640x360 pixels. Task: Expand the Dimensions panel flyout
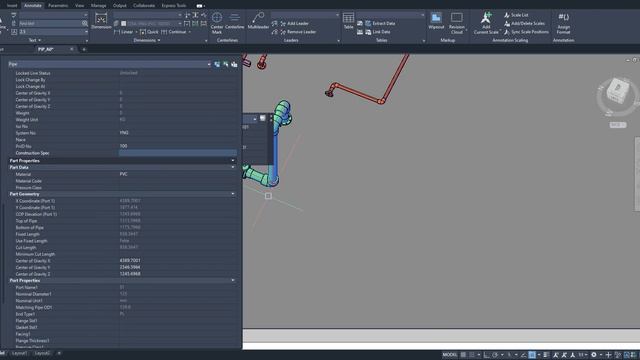coord(147,40)
